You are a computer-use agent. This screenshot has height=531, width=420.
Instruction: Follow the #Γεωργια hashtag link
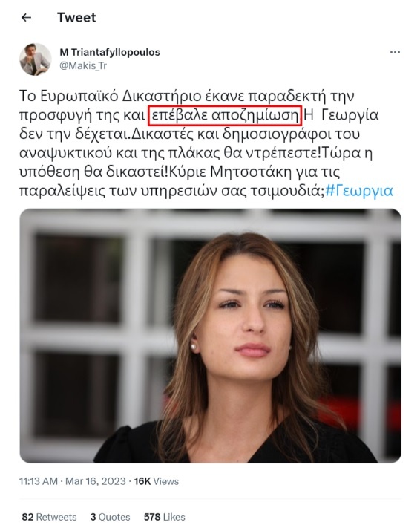click(358, 191)
